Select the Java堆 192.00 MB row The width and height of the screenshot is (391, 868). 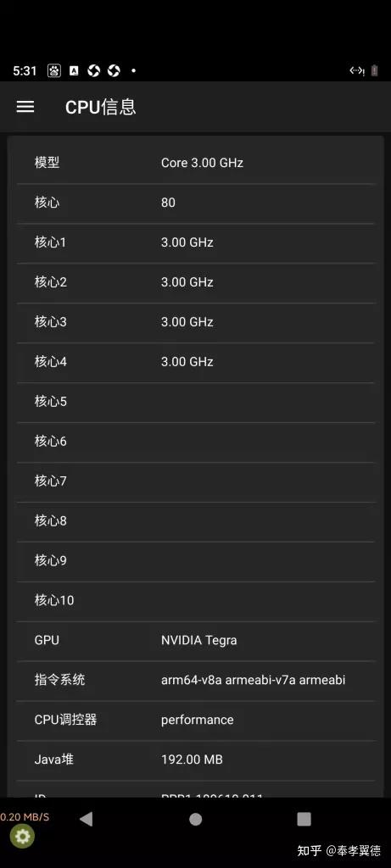(x=195, y=760)
